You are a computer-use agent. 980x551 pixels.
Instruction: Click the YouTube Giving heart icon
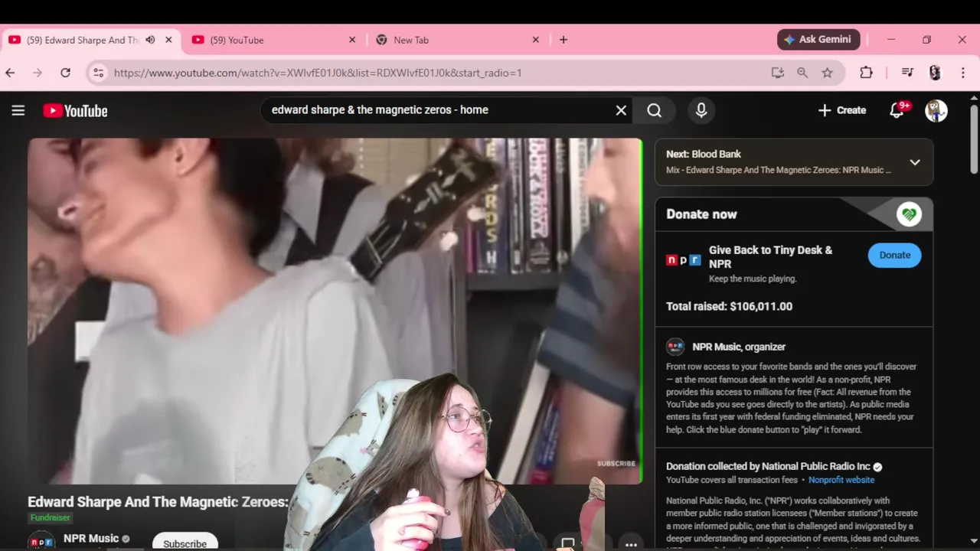(x=909, y=215)
